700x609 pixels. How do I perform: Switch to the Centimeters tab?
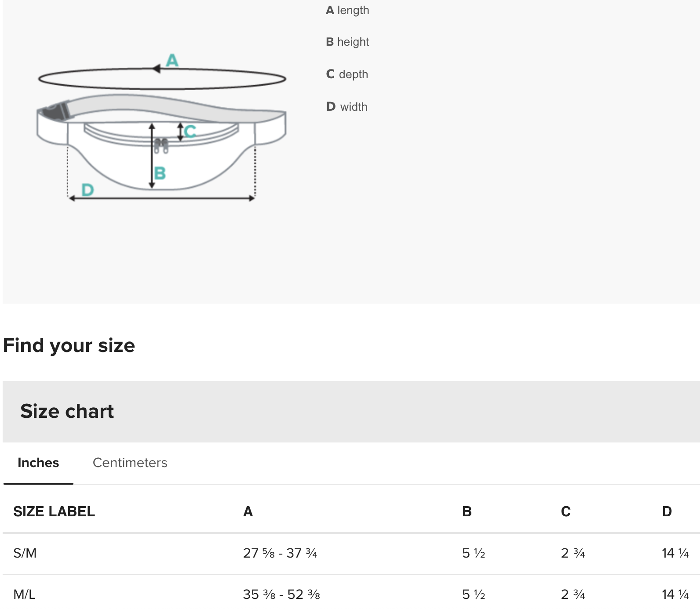coord(130,463)
